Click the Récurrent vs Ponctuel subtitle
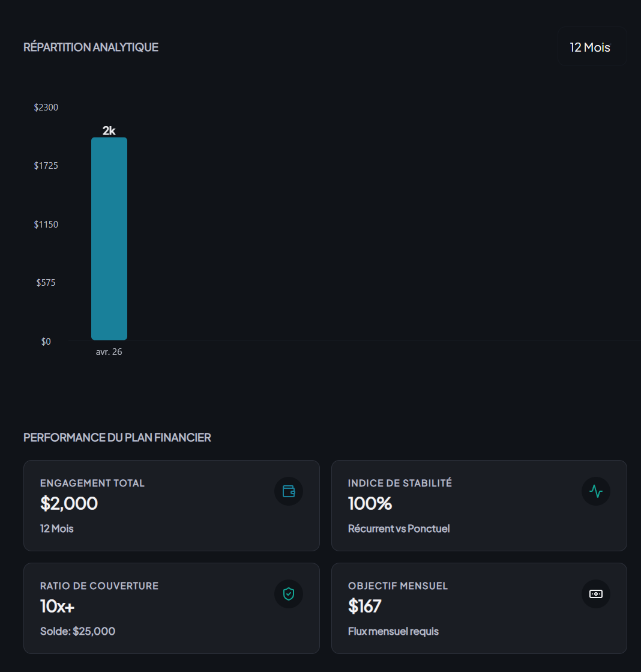Screen dimensions: 641x672 click(x=399, y=528)
